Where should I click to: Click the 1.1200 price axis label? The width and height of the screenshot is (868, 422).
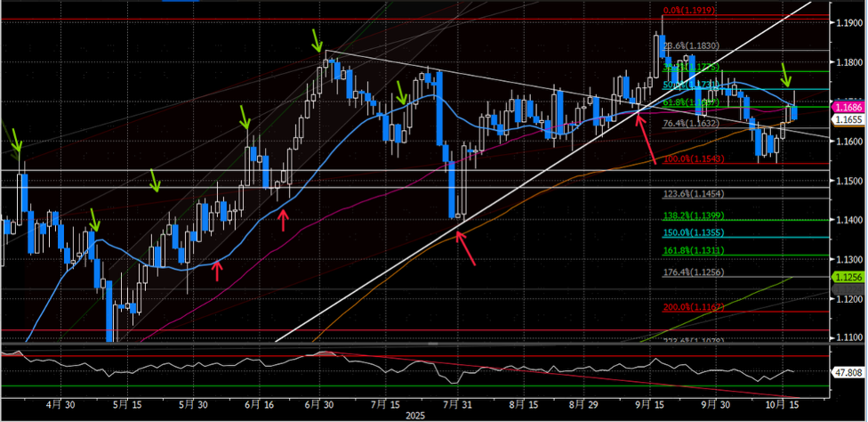coord(848,299)
